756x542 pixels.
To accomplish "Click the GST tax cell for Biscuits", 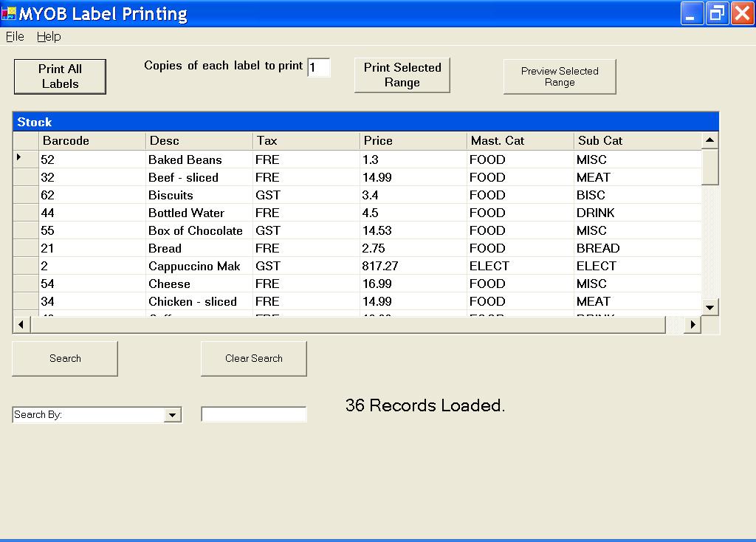I will tap(306, 195).
